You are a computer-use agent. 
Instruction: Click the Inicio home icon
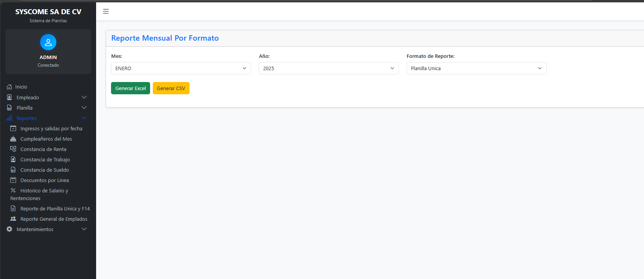pos(10,87)
